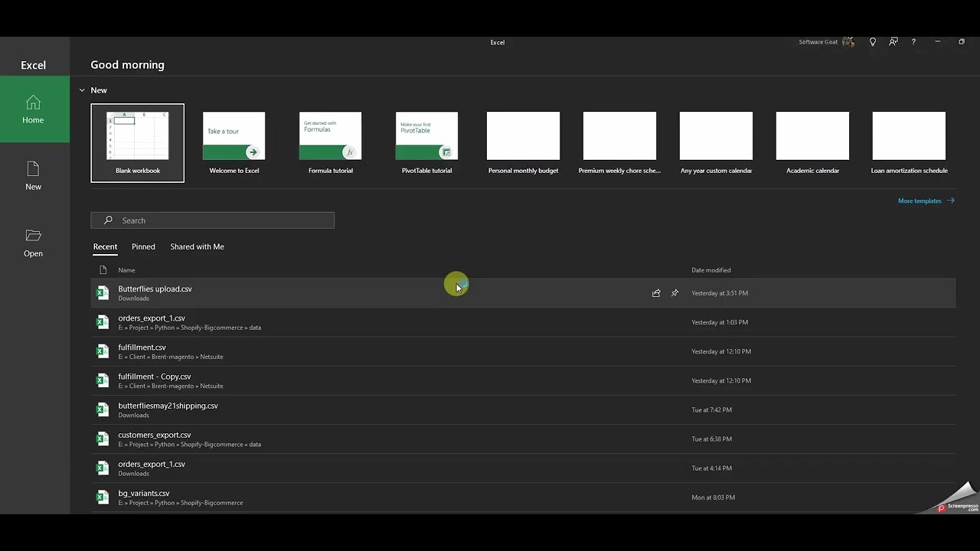Switch to the Shared with Me tab
980x551 pixels.
click(x=197, y=246)
